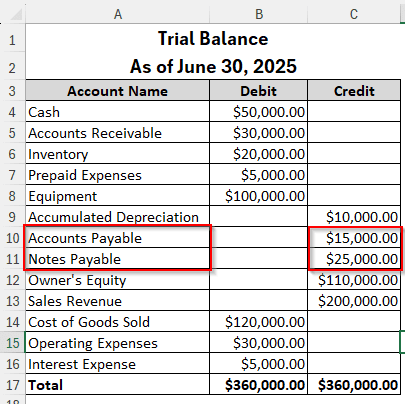405x404 pixels.
Task: Select row 9 header
Action: tap(13, 217)
